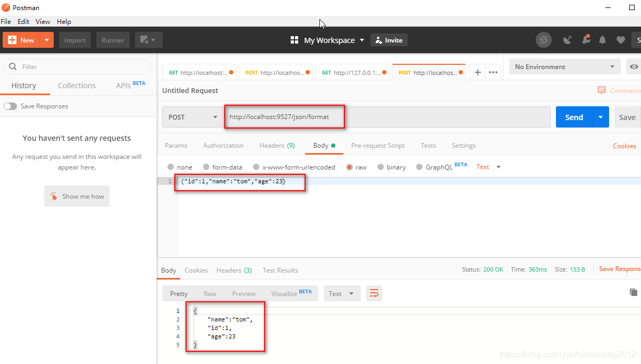Open the response Cookies tab
Screen dimensions: 641x364
196,270
